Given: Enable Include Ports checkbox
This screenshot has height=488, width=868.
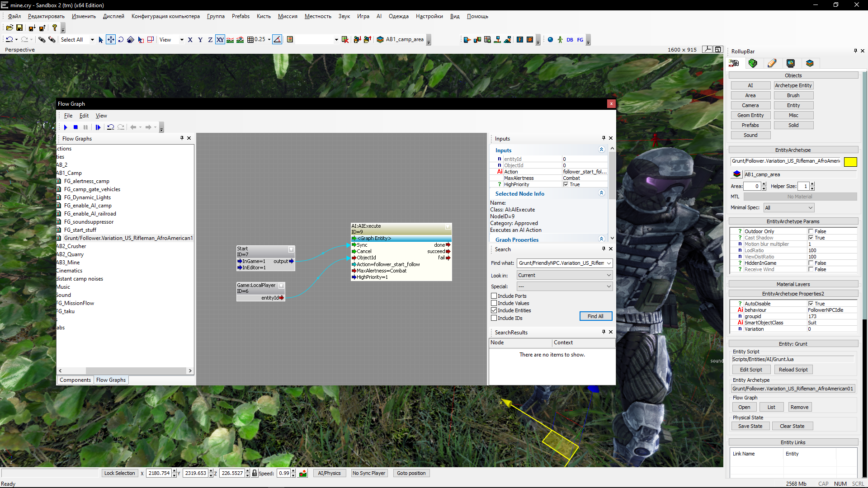Looking at the screenshot, I should tap(494, 296).
